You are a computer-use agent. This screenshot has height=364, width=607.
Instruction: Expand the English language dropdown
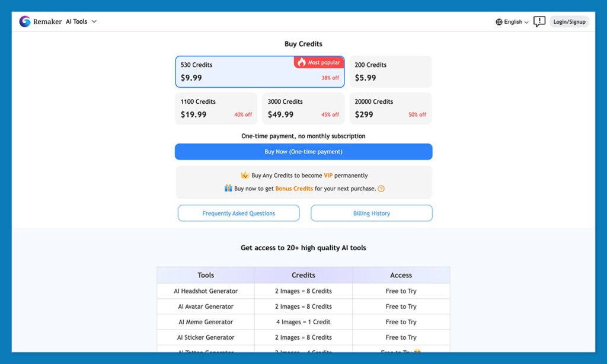511,21
